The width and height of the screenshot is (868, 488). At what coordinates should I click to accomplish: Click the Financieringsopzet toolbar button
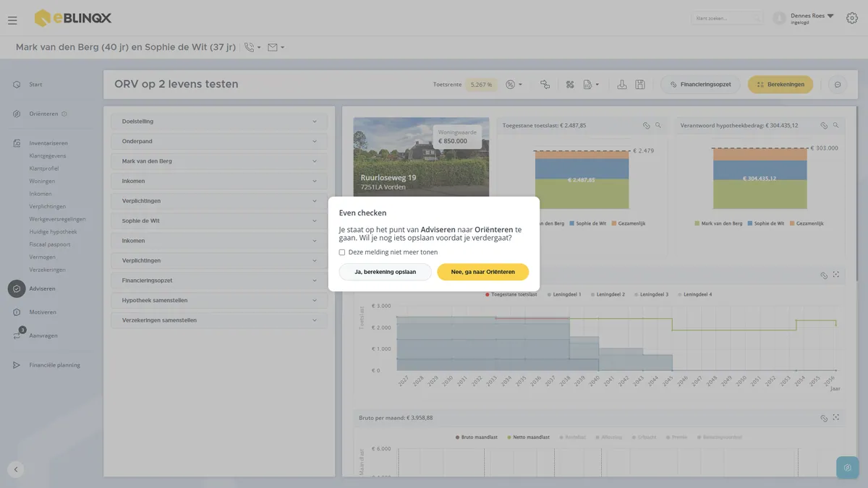click(700, 85)
